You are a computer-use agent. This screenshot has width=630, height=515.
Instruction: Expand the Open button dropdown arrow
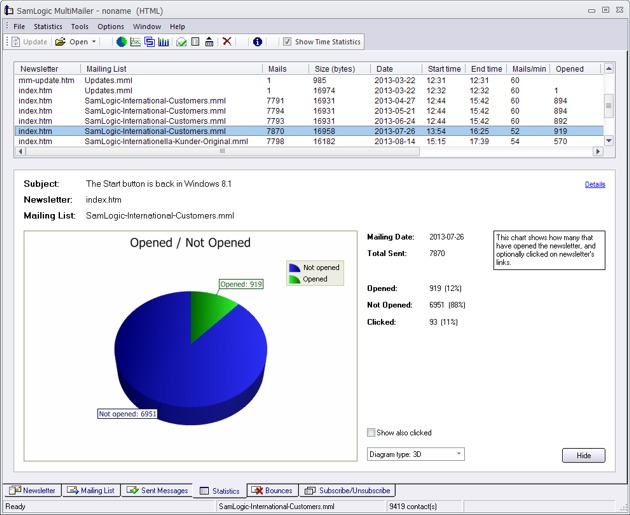pyautogui.click(x=94, y=42)
